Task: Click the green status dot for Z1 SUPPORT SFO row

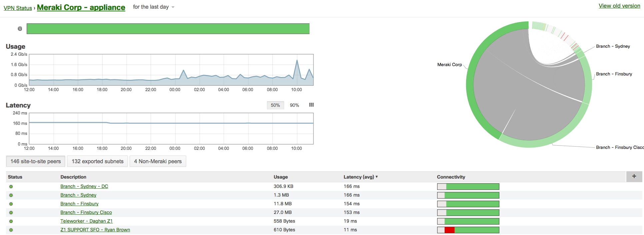Action: click(11, 230)
